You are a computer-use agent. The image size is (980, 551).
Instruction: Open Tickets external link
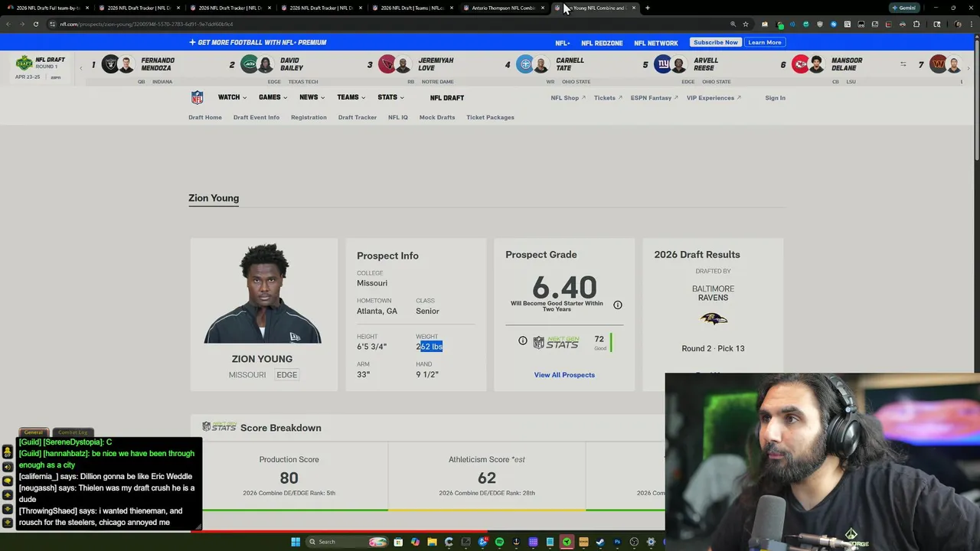pyautogui.click(x=608, y=97)
